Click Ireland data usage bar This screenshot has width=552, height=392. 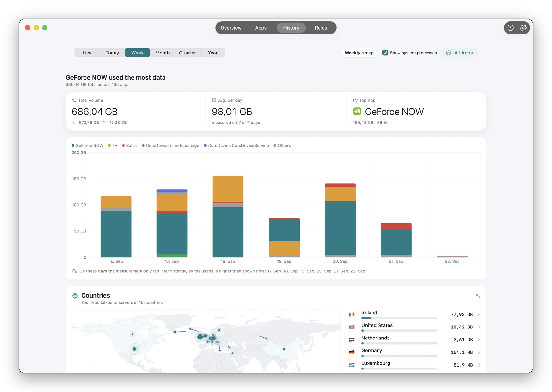399,318
